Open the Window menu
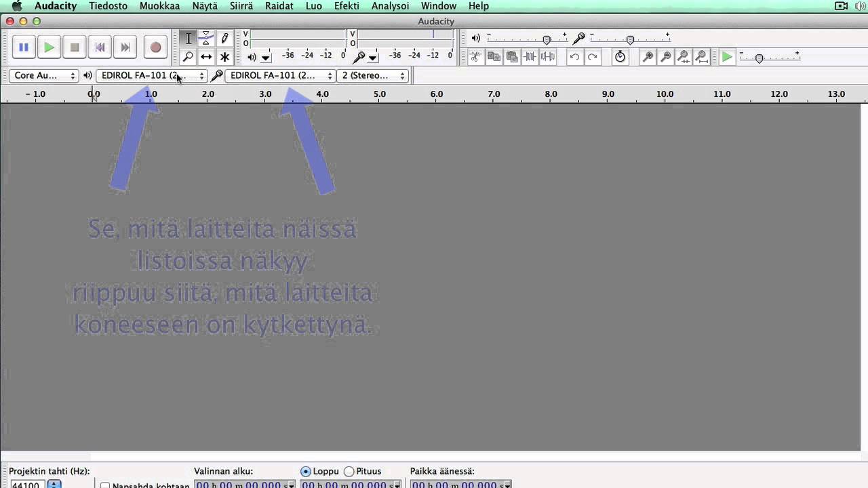The image size is (868, 488). [439, 6]
